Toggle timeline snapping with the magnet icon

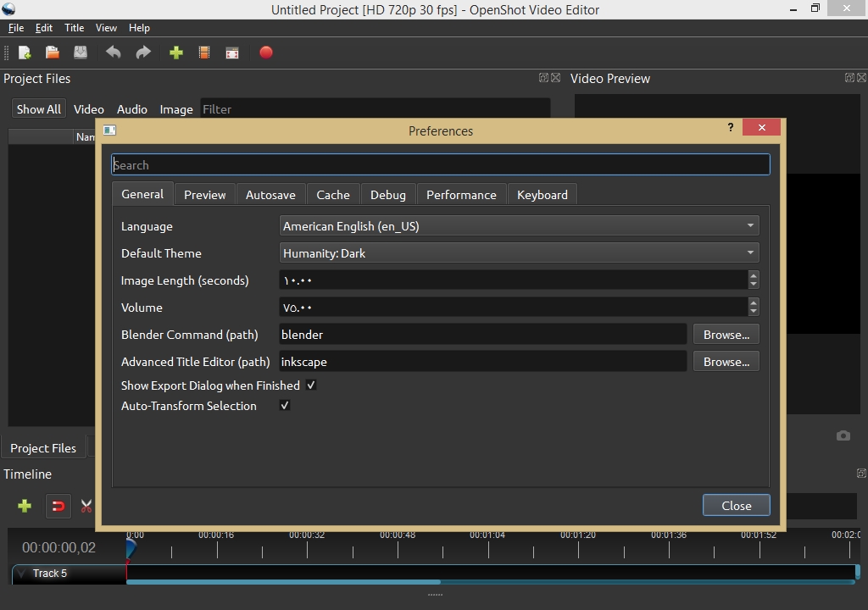pyautogui.click(x=57, y=506)
